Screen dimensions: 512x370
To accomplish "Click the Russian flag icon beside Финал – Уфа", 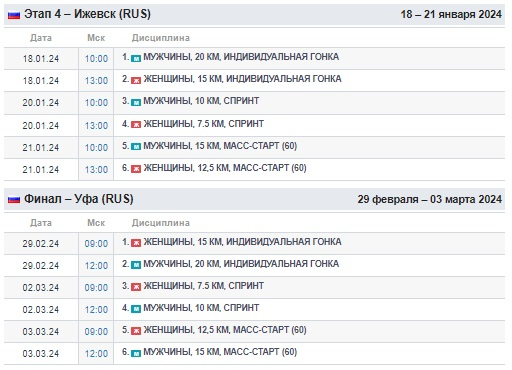I will click(14, 200).
